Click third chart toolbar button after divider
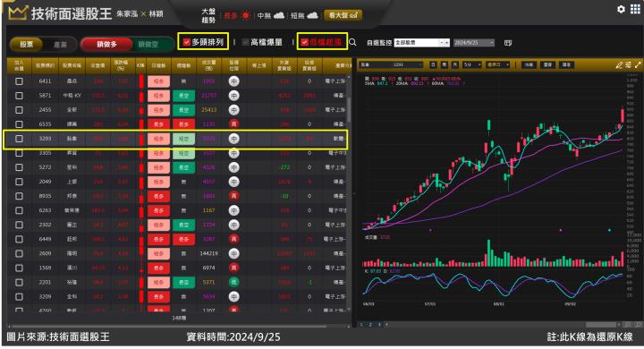This screenshot has height=349, width=644. click(566, 65)
